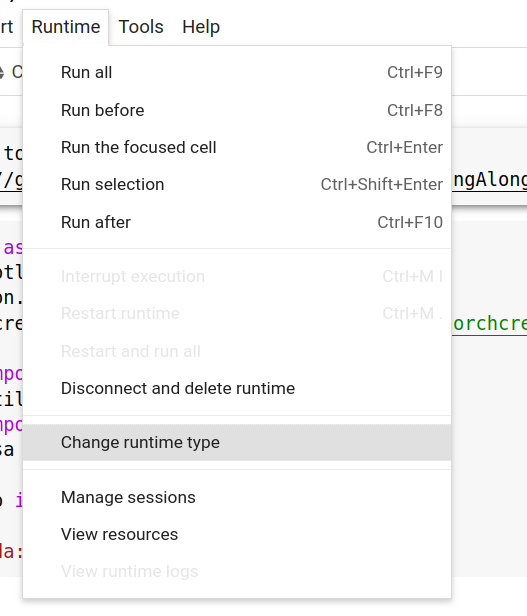Open the Help menu
This screenshot has height=616, width=527.
pyautogui.click(x=201, y=27)
